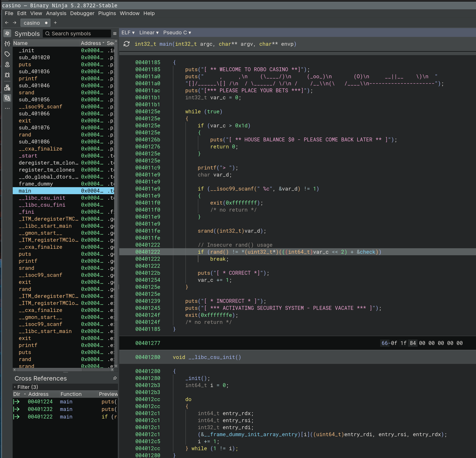Open the Plugins menu

pyautogui.click(x=107, y=13)
